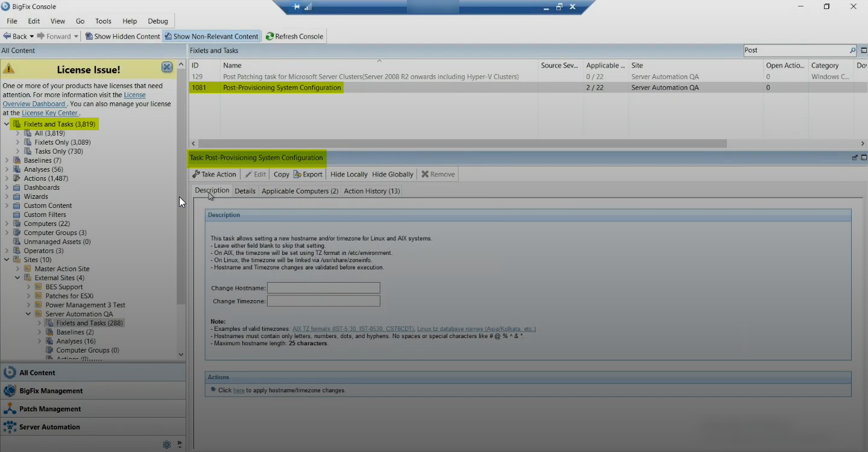This screenshot has height=452, width=868.
Task: Collapse the Sites (10) node
Action: click(x=7, y=260)
